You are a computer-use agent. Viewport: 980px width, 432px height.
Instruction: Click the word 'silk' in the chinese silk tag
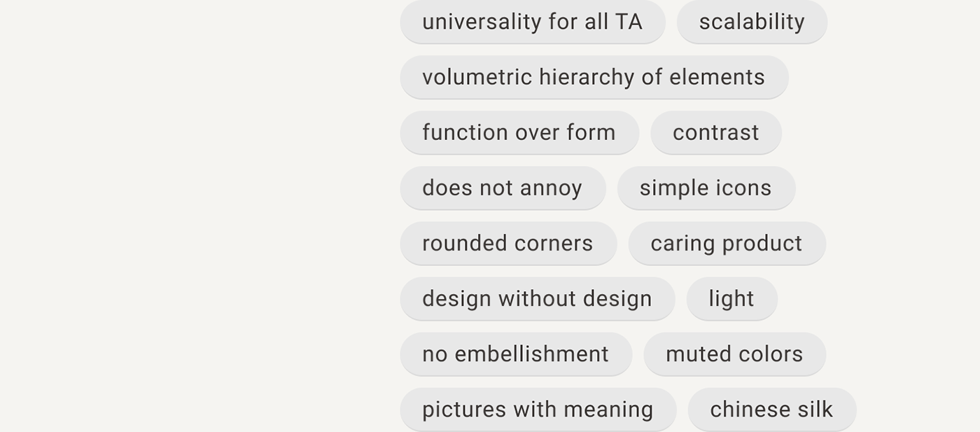(x=813, y=409)
